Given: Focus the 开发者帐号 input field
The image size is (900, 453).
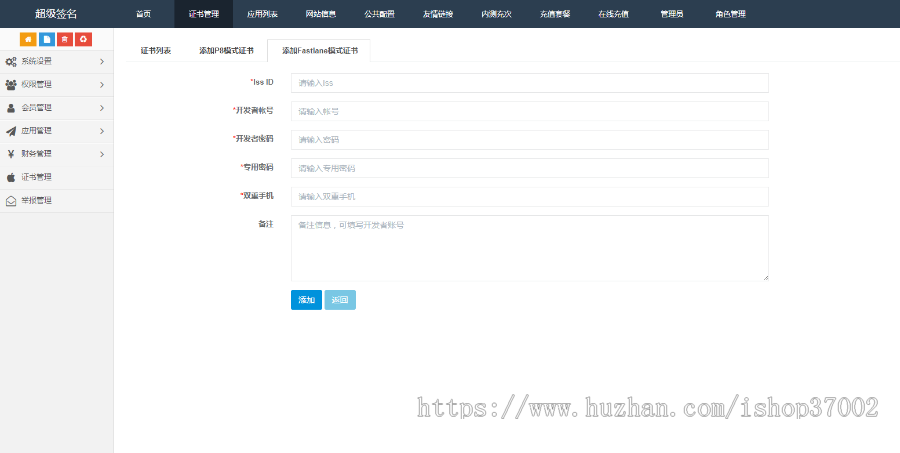Looking at the screenshot, I should [530, 111].
